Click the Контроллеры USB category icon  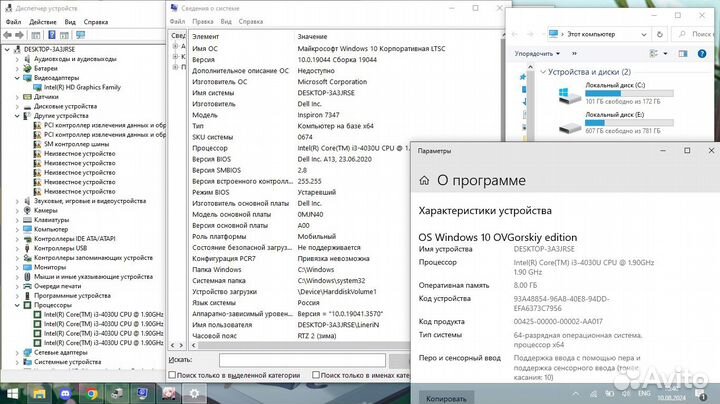click(x=28, y=248)
